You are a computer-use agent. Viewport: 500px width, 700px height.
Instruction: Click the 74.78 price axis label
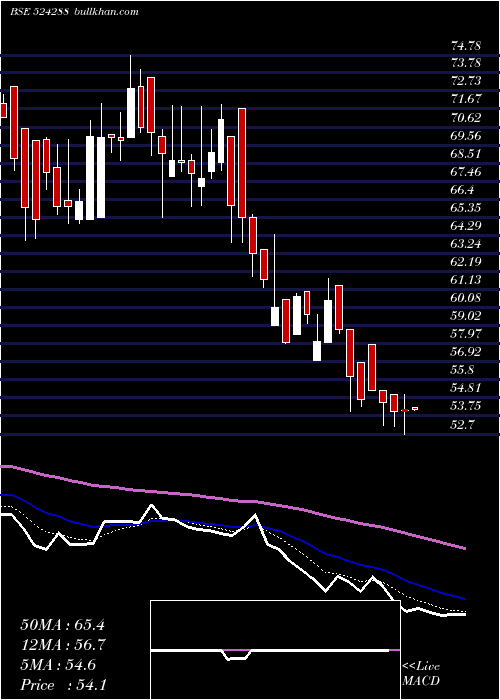[466, 46]
